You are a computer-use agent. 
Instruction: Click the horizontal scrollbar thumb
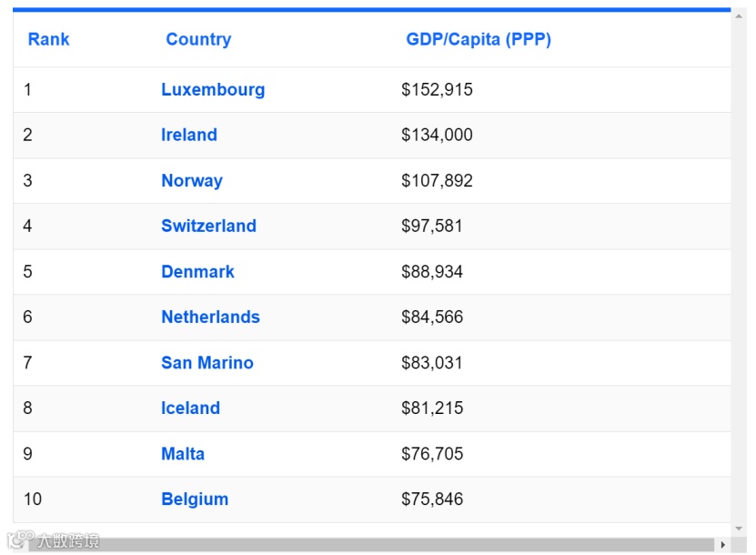pos(364,545)
